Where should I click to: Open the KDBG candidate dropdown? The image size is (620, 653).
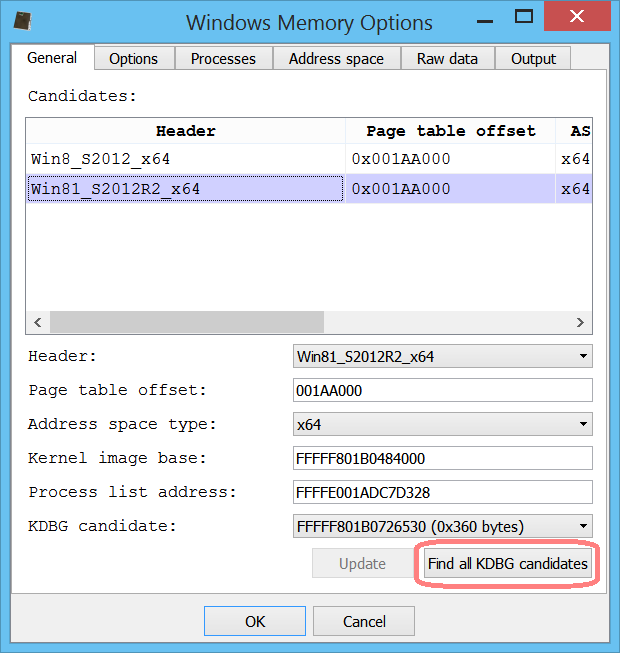point(443,526)
